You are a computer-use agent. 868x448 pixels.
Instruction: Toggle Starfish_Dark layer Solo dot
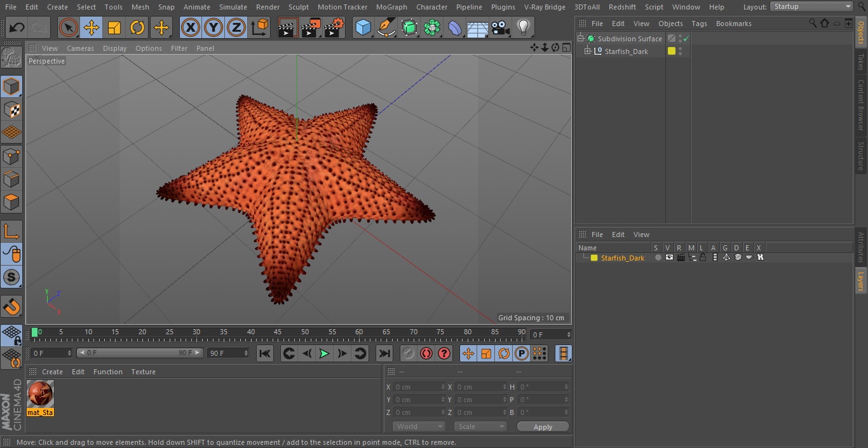click(x=658, y=257)
